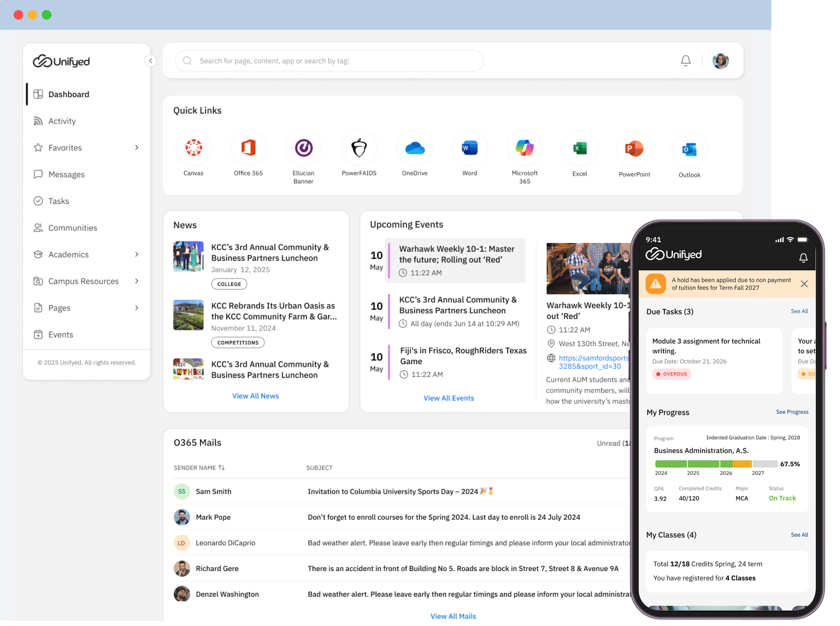
Task: Open mail from Sam Smith
Action: pyautogui.click(x=402, y=492)
